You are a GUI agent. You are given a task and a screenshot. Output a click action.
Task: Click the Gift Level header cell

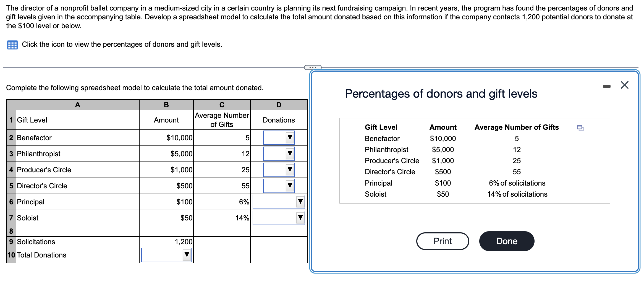(78, 120)
